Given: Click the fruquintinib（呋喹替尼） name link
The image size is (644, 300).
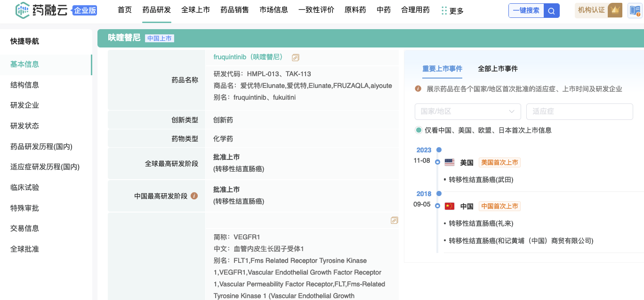Looking at the screenshot, I should pyautogui.click(x=250, y=57).
